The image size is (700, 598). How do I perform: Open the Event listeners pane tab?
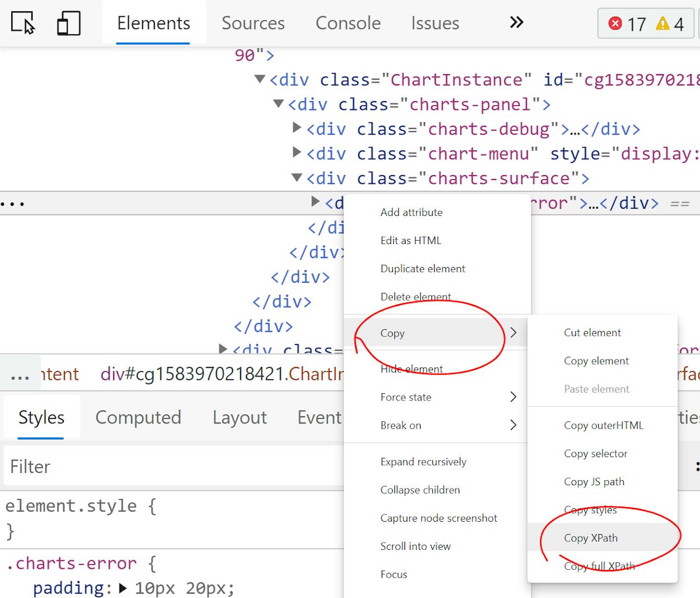click(x=320, y=417)
